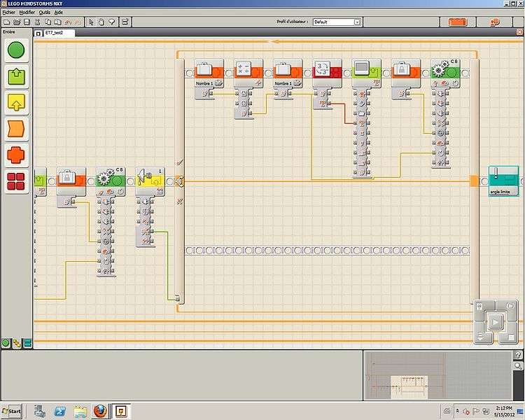Select the Pan hand tool in toolbar

[102, 22]
